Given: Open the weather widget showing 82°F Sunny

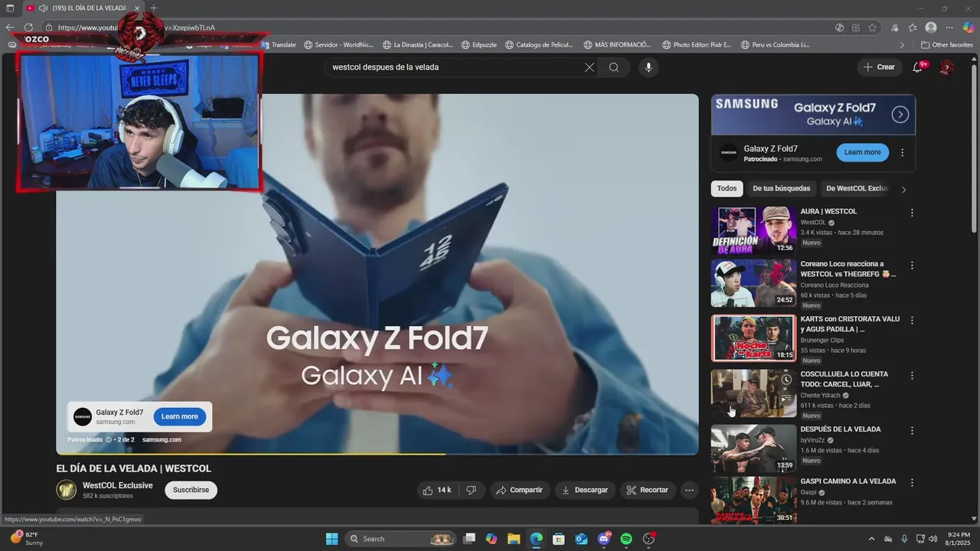Looking at the screenshot, I should pyautogui.click(x=28, y=539).
